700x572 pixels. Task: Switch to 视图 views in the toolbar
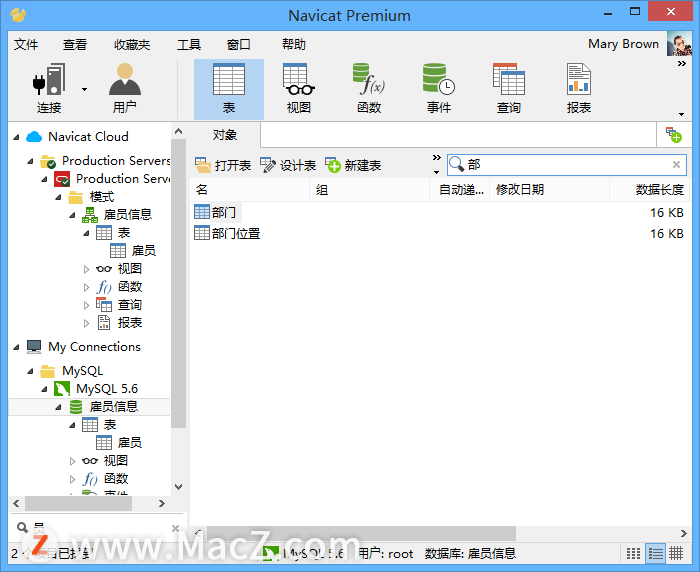point(299,88)
